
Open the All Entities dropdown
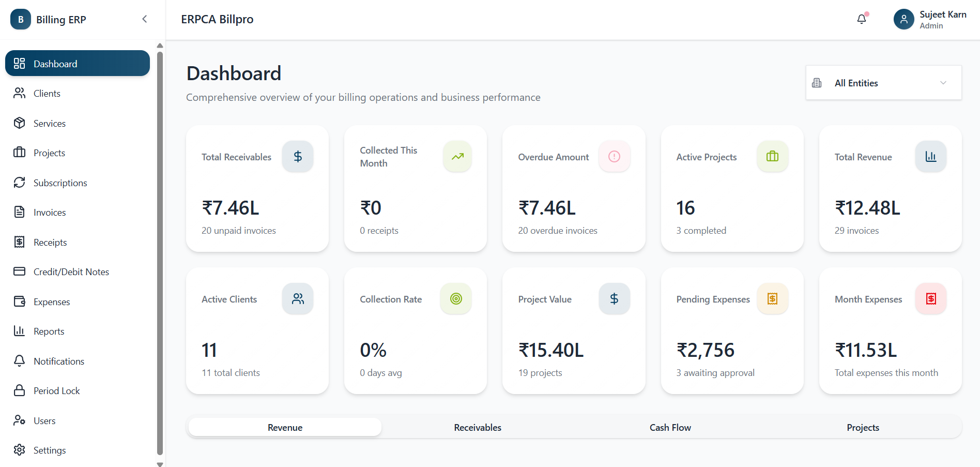tap(883, 83)
